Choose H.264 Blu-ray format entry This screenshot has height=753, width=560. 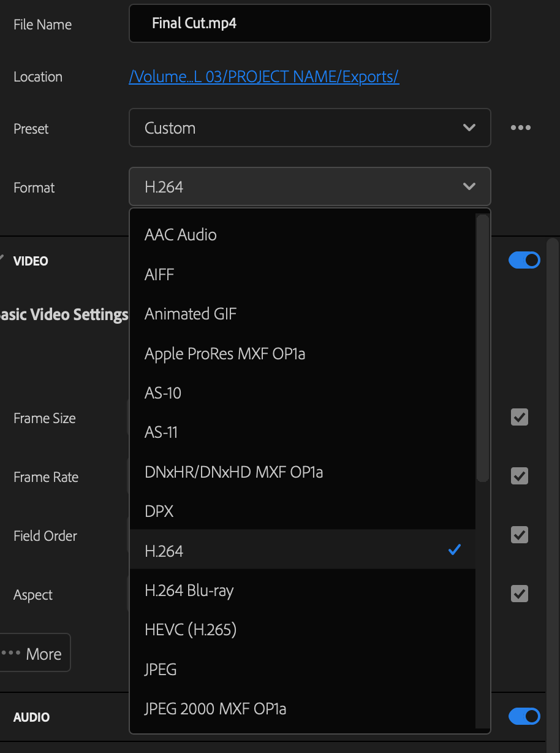(189, 591)
